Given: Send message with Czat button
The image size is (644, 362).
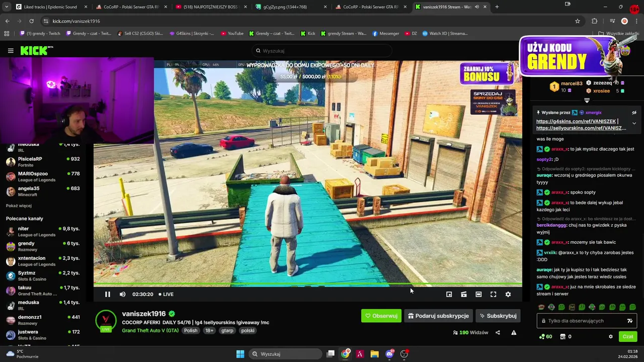Looking at the screenshot, I should click(x=628, y=337).
